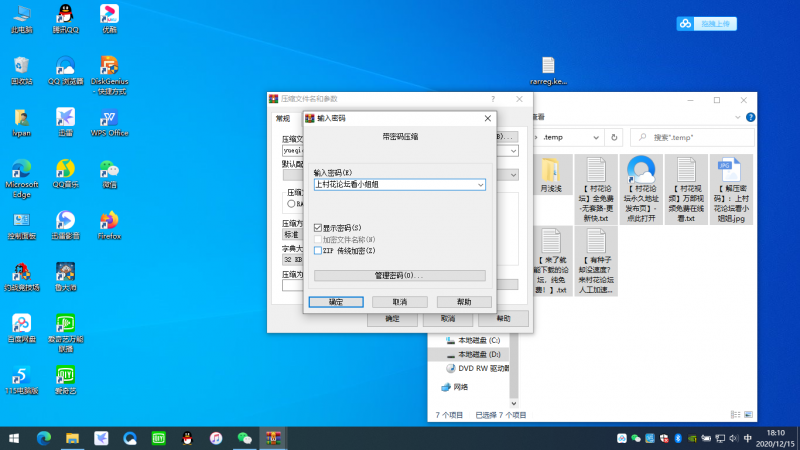
Task: Switch to the General tab in archive dialog
Action: (x=283, y=118)
